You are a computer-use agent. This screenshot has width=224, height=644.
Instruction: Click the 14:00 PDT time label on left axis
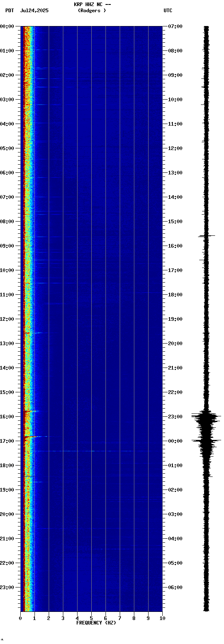7,368
